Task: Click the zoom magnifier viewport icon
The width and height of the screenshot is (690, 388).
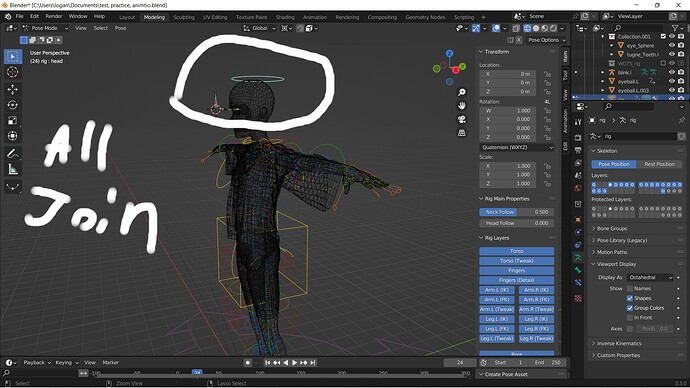Action: pyautogui.click(x=462, y=92)
